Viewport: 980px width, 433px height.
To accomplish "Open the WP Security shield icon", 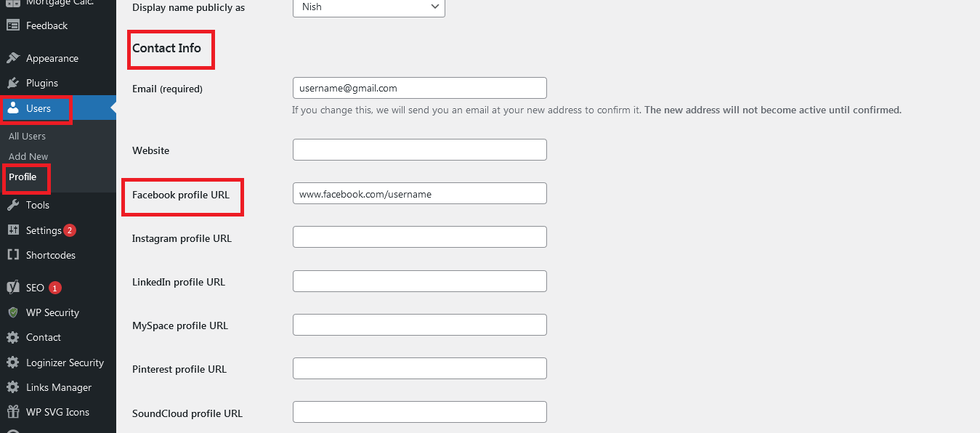I will point(13,312).
